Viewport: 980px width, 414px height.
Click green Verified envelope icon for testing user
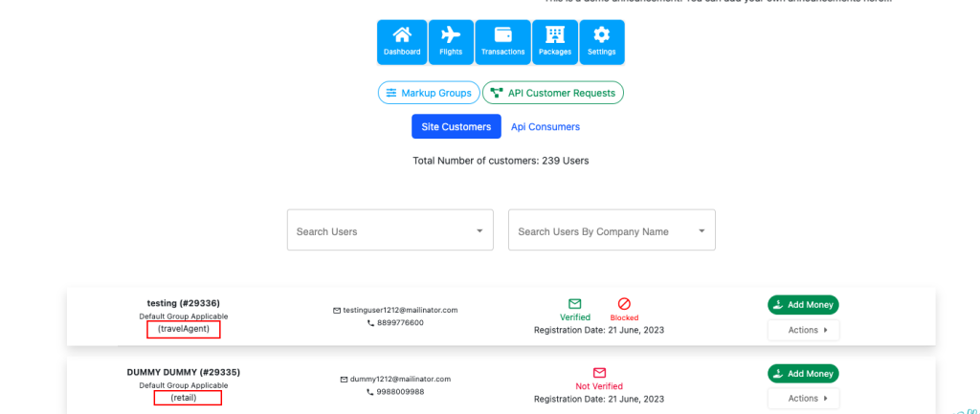[x=575, y=304]
